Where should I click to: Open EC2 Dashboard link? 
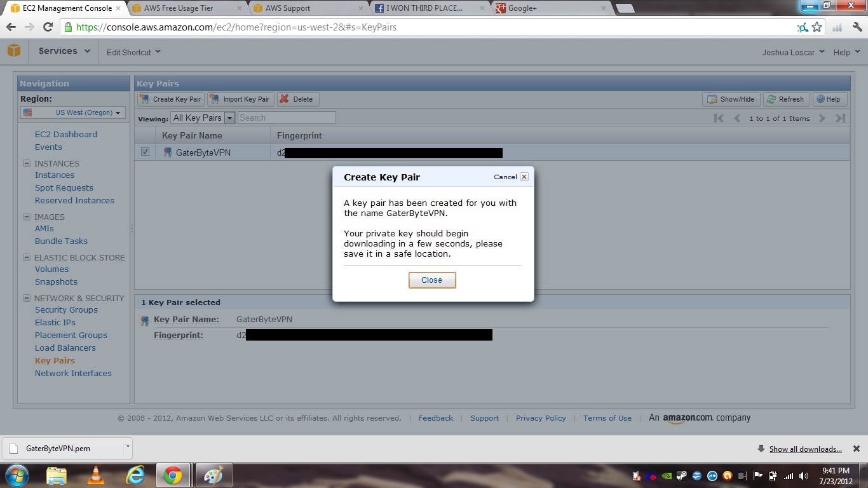coord(66,134)
